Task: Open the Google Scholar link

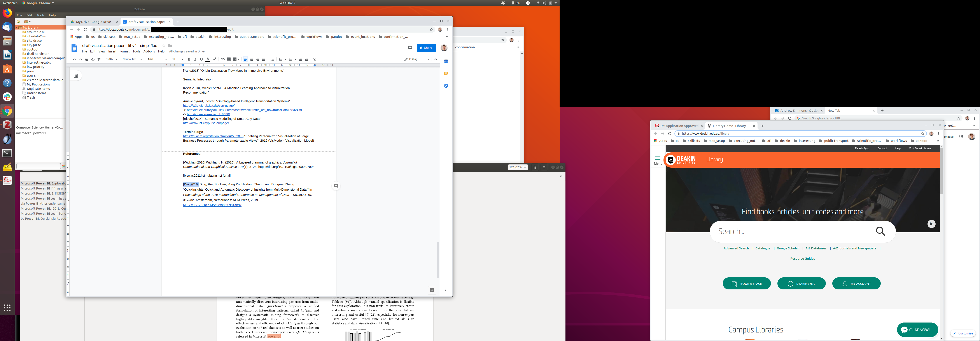Action: point(787,248)
